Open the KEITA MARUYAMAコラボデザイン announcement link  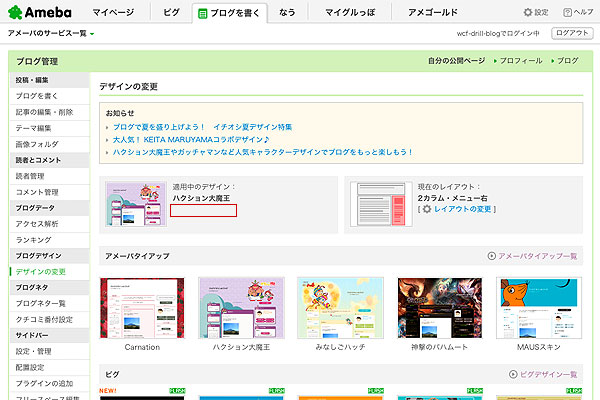tap(191, 139)
